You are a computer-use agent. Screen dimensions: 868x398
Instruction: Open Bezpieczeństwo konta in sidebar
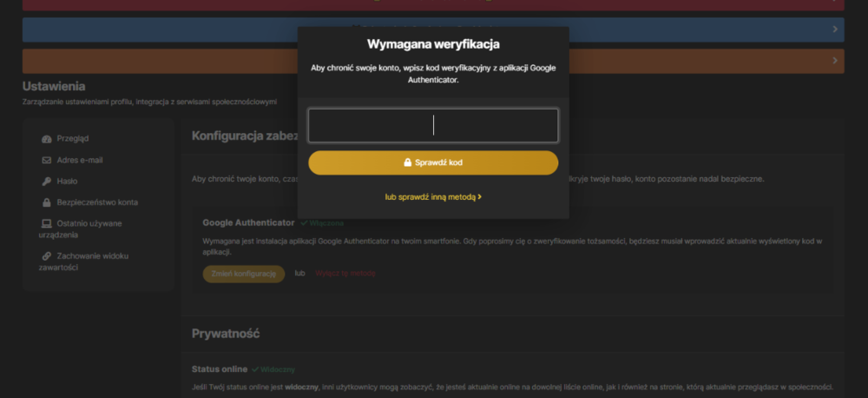(x=98, y=202)
